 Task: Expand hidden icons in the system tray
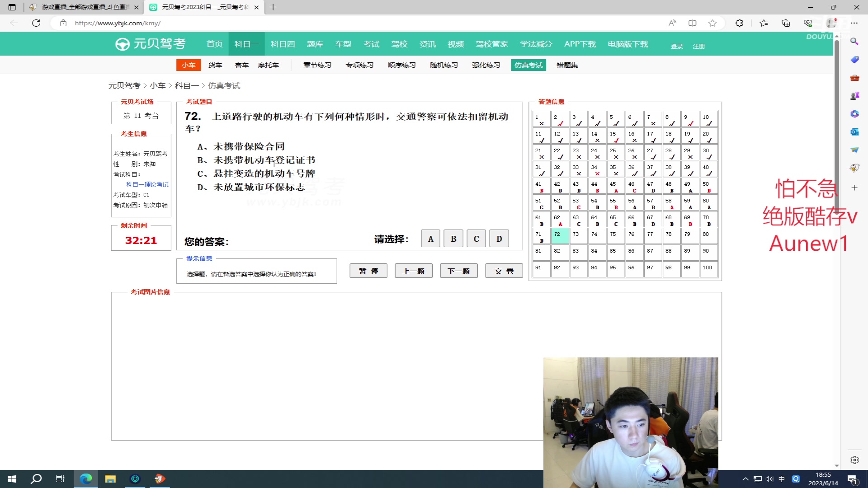pyautogui.click(x=745, y=479)
